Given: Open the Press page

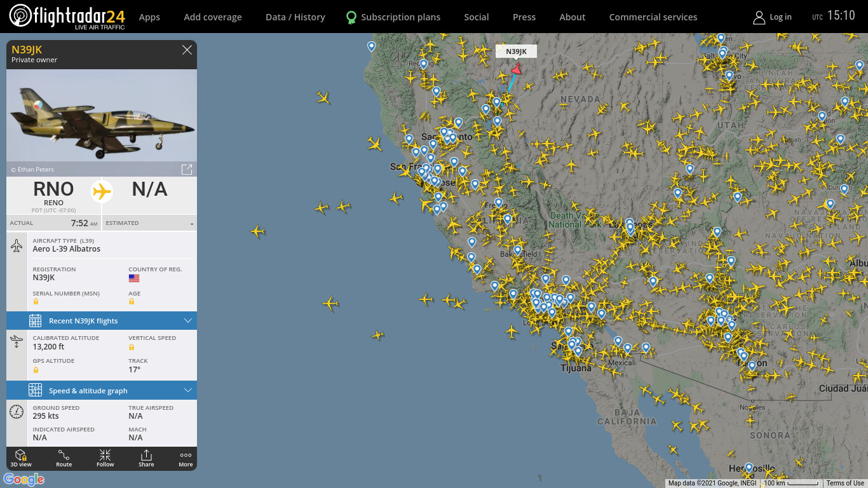Looking at the screenshot, I should [x=524, y=17].
